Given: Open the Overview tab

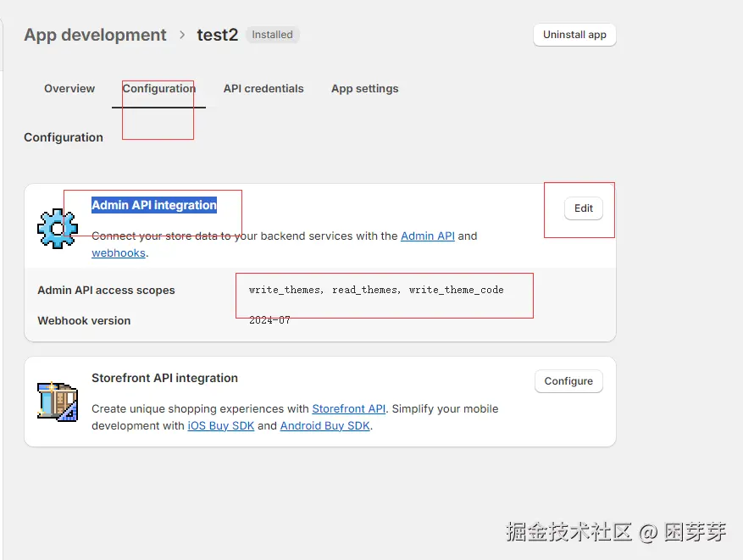Looking at the screenshot, I should coord(69,89).
